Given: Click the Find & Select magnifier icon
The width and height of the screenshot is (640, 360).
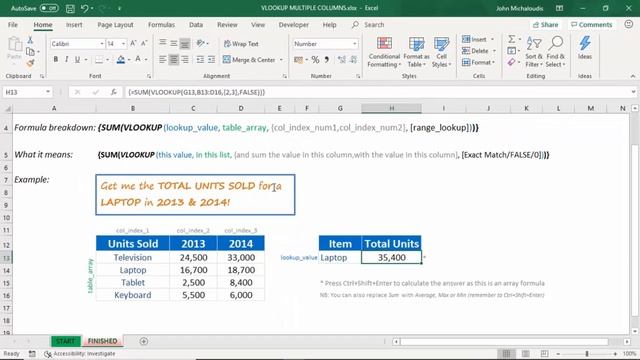Looking at the screenshot, I should [x=556, y=52].
